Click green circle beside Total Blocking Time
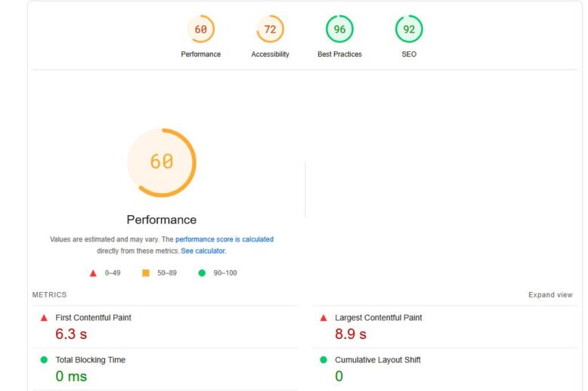Screen dimensions: 588x391 click(44, 360)
